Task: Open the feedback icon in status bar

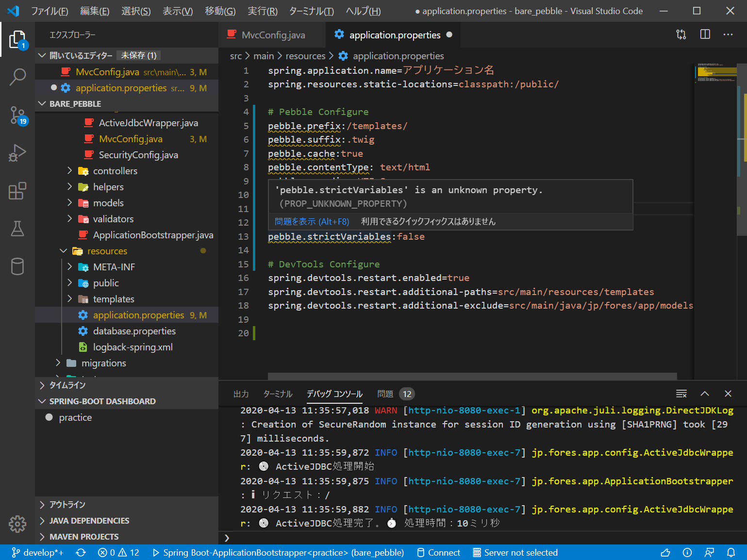Action: coord(709,552)
